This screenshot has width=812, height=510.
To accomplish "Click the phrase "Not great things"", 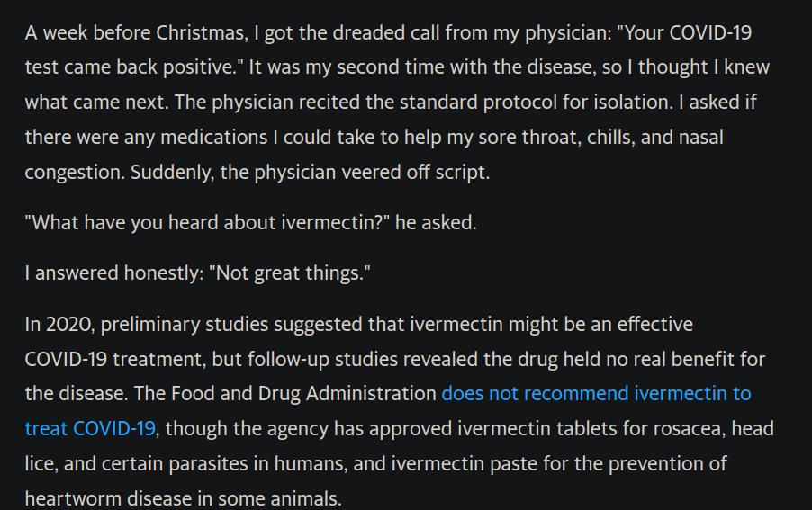I will (x=290, y=273).
